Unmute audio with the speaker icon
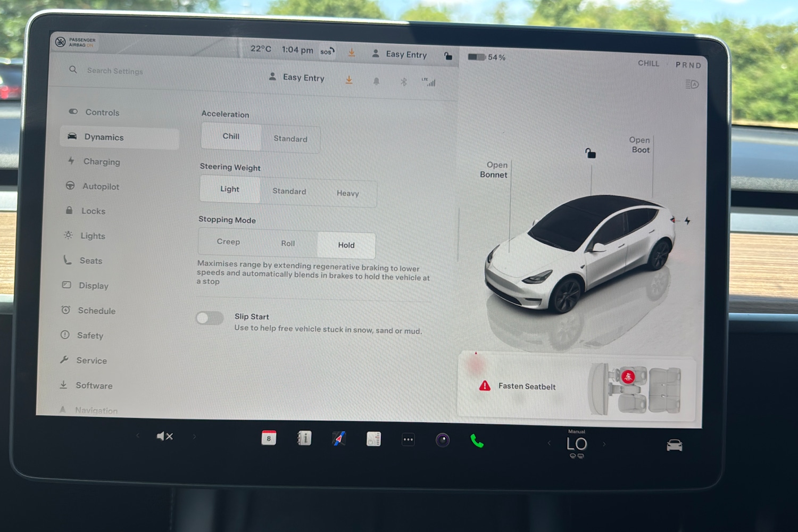Viewport: 798px width, 532px height. 165,436
